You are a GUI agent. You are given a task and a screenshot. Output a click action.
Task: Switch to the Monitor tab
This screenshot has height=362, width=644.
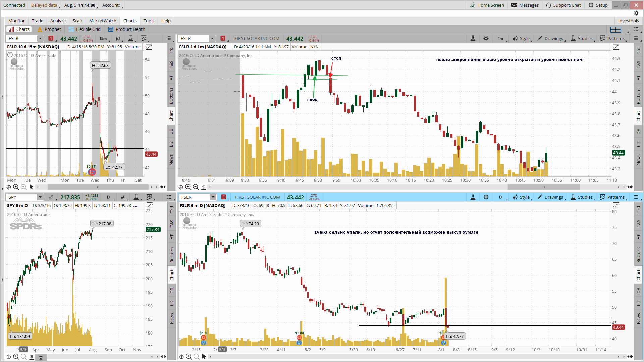click(x=16, y=21)
